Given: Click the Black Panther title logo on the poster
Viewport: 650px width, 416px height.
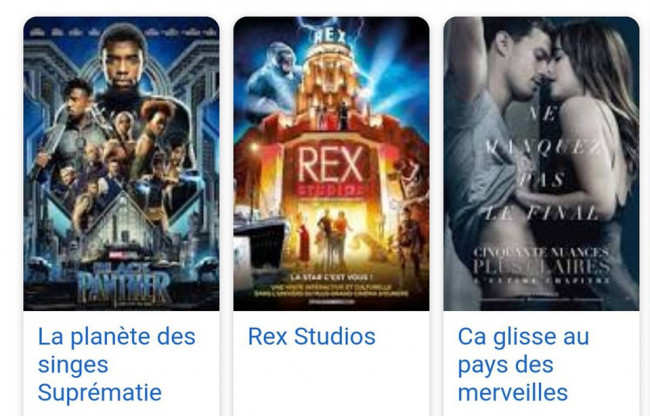Looking at the screenshot, I should pos(123,283).
